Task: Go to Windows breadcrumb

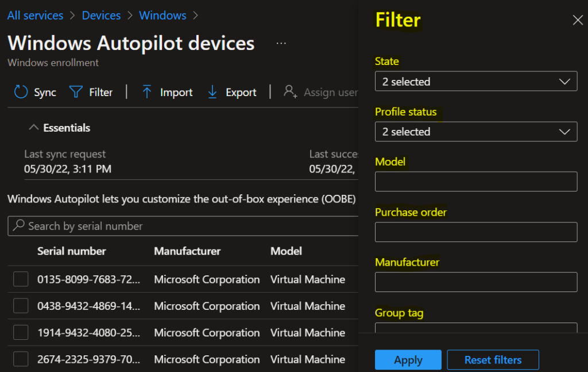Action: pos(163,16)
